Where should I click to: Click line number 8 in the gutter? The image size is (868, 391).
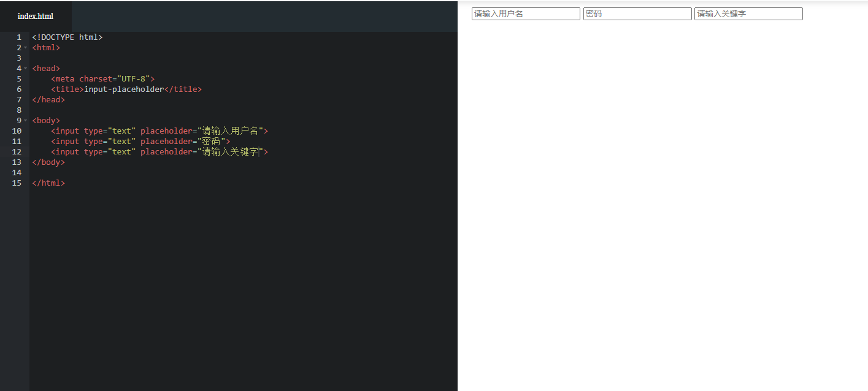click(19, 110)
